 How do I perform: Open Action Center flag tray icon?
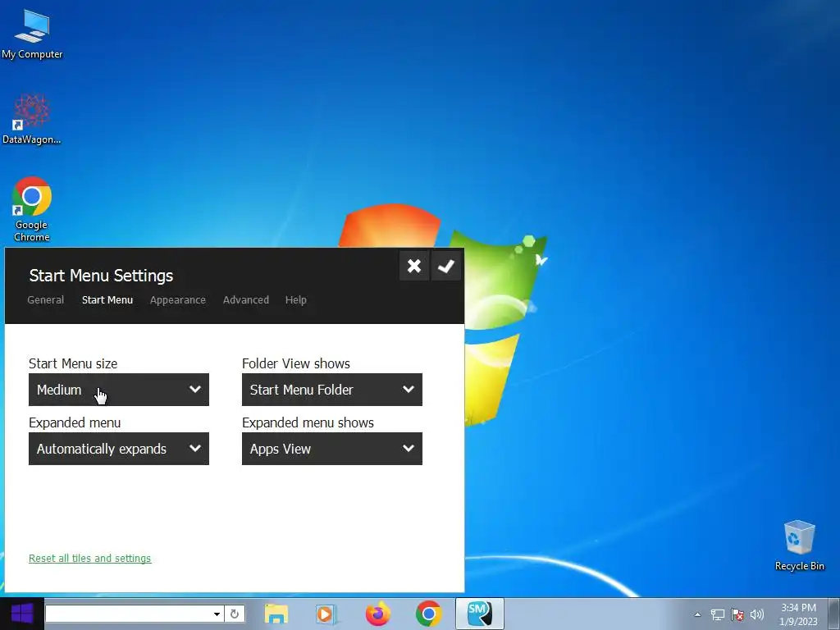pos(737,614)
